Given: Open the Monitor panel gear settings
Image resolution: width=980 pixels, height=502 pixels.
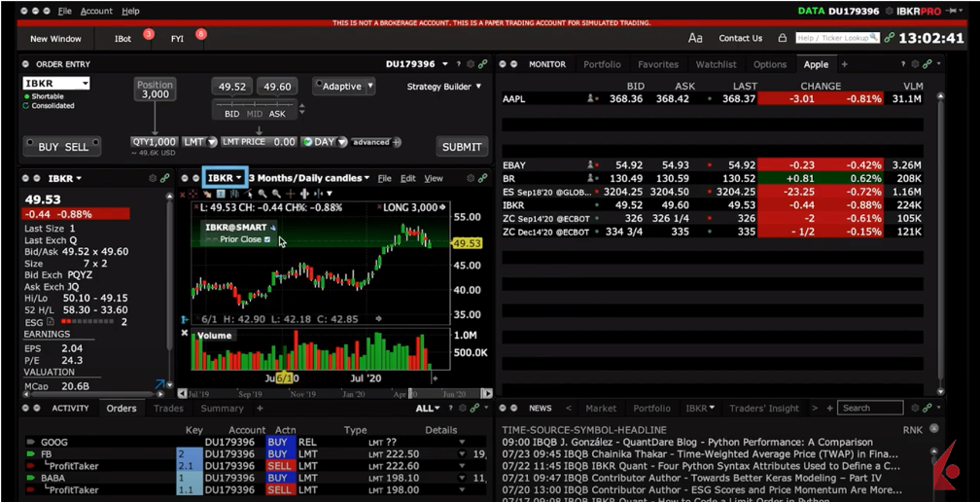Looking at the screenshot, I should pyautogui.click(x=915, y=64).
